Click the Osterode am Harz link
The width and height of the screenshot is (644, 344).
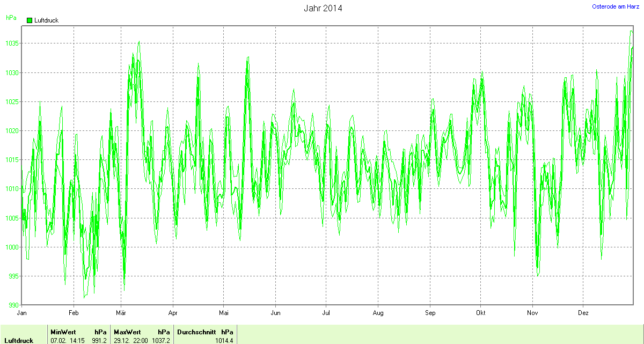pos(615,6)
